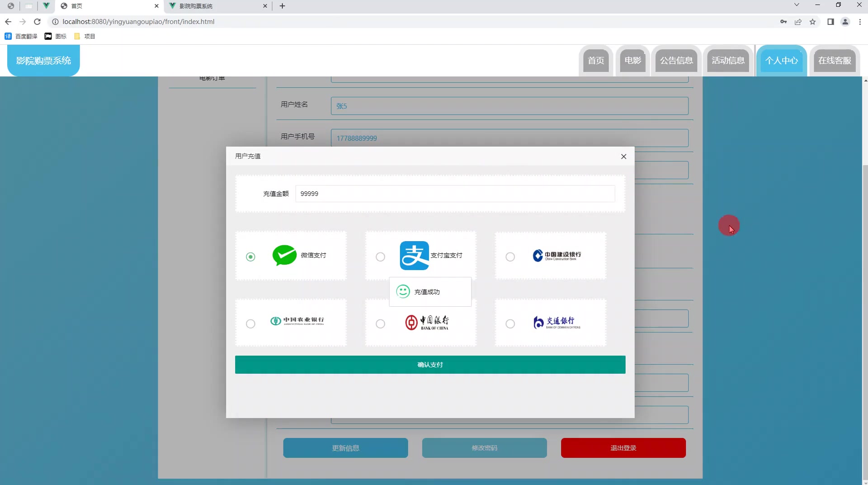The width and height of the screenshot is (868, 485).
Task: Open the 项目 bookmark folder
Action: click(85, 36)
